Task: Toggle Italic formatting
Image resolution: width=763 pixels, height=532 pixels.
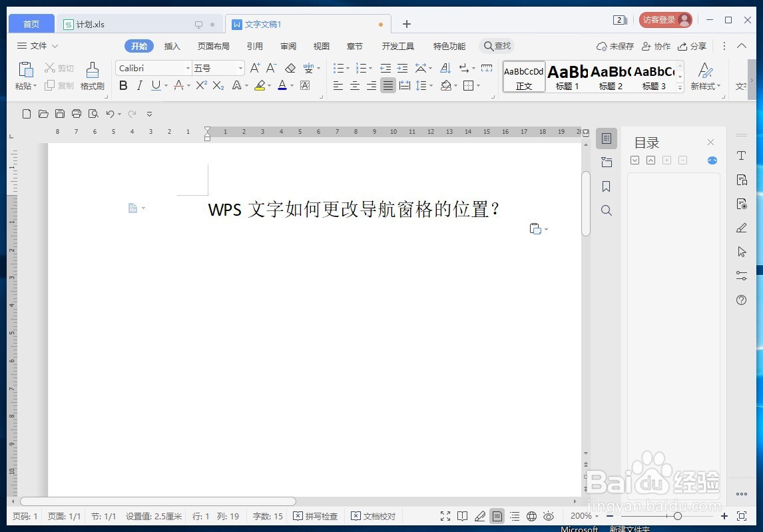Action: 140,86
